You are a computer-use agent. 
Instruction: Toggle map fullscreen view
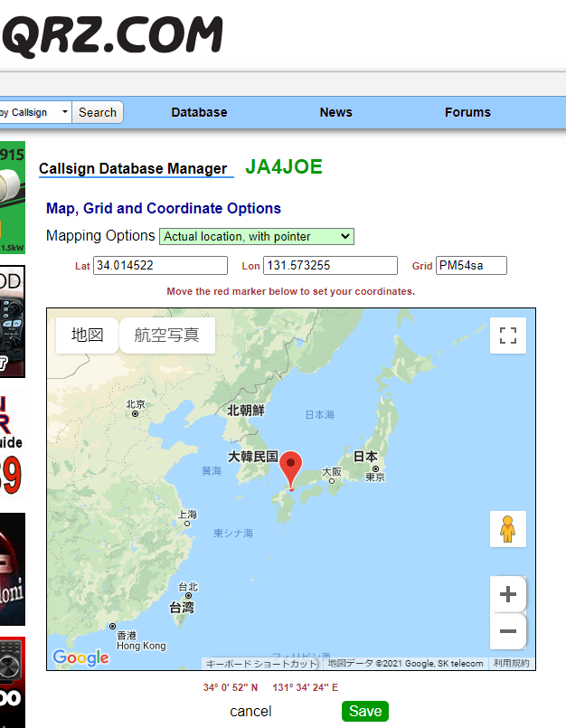click(x=508, y=336)
